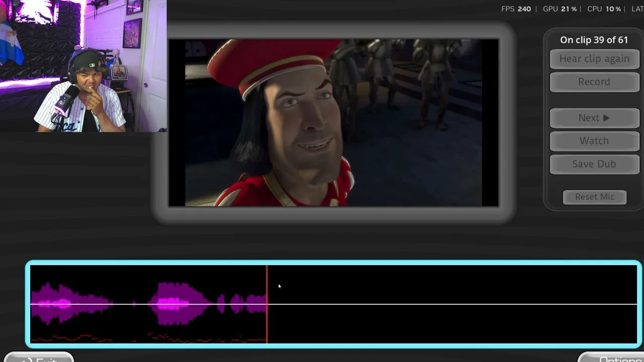The image size is (644, 362).
Task: Click the Exit button
Action: (x=39, y=357)
